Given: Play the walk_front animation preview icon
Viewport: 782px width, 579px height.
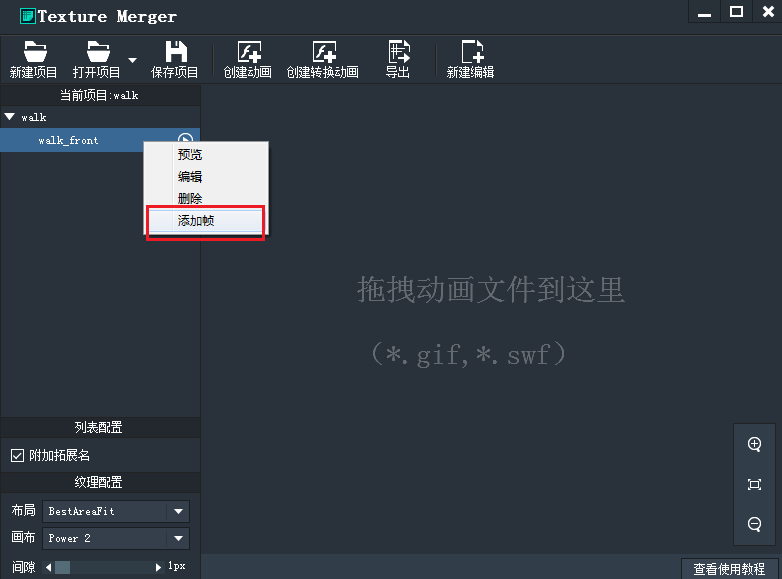Looking at the screenshot, I should 186,139.
